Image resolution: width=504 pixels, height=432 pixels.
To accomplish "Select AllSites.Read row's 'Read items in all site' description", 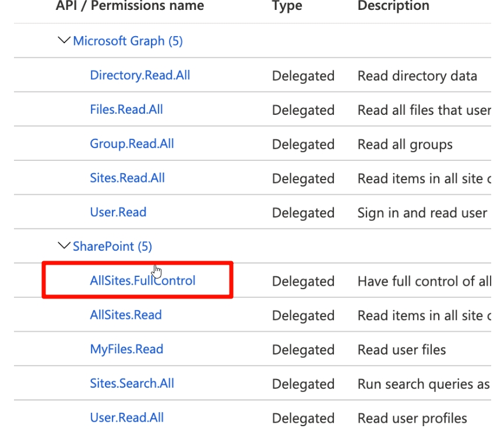I will 424,316.
